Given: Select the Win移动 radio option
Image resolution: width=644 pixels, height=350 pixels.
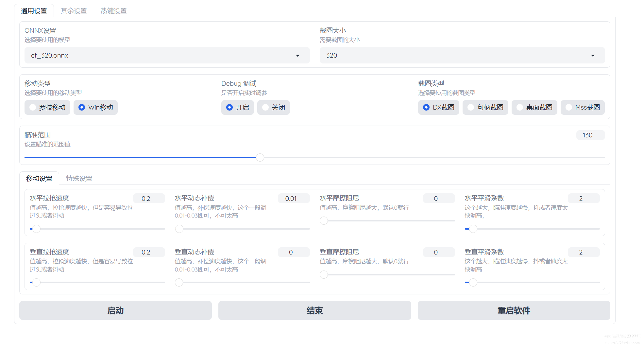Looking at the screenshot, I should tap(95, 108).
